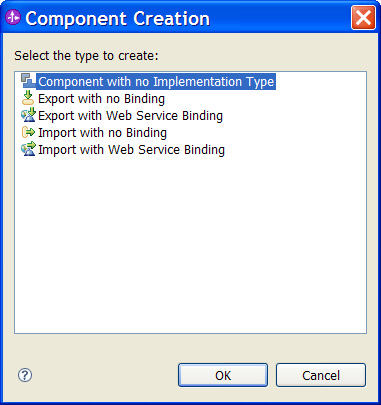Screen dimensions: 381x405
Task: Click the Cancel button
Action: (321, 375)
